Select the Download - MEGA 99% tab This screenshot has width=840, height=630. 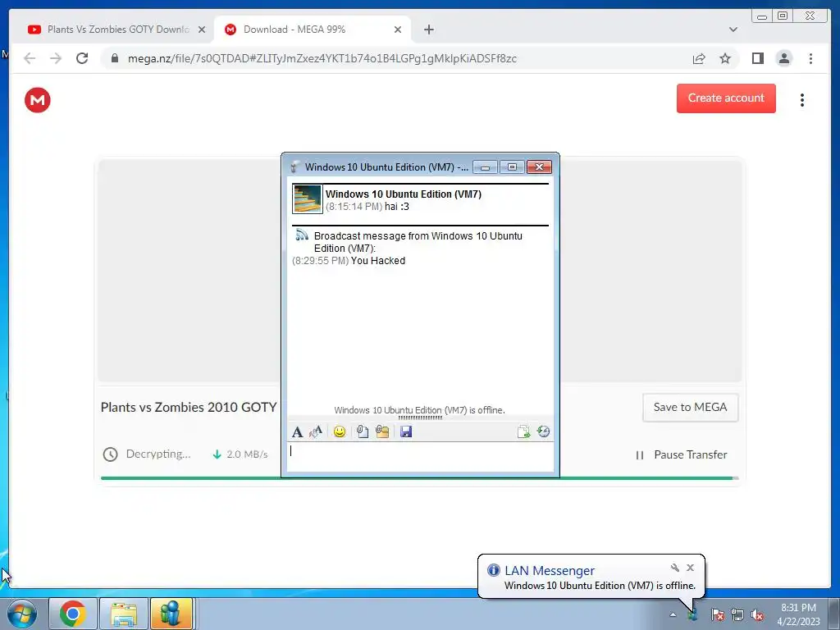[x=313, y=30]
